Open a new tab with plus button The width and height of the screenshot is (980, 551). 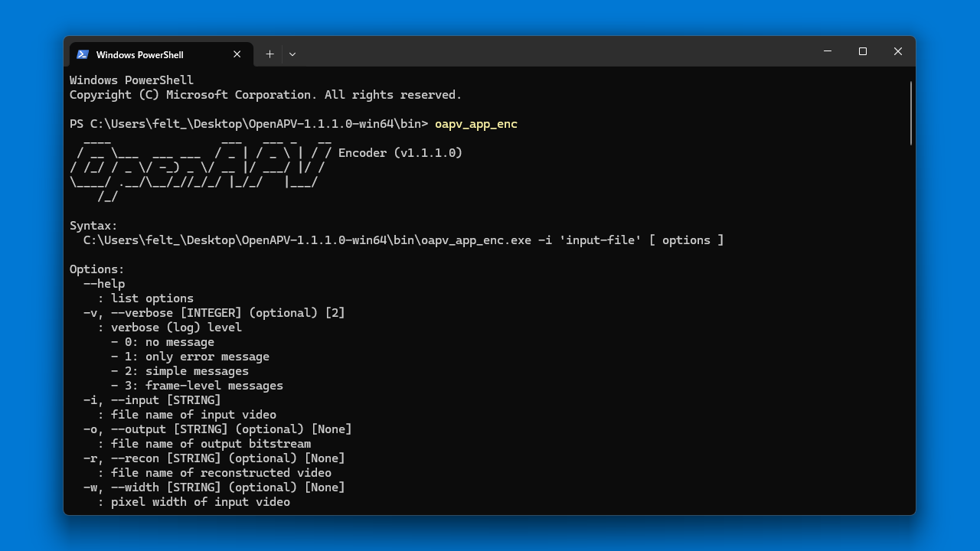click(269, 54)
